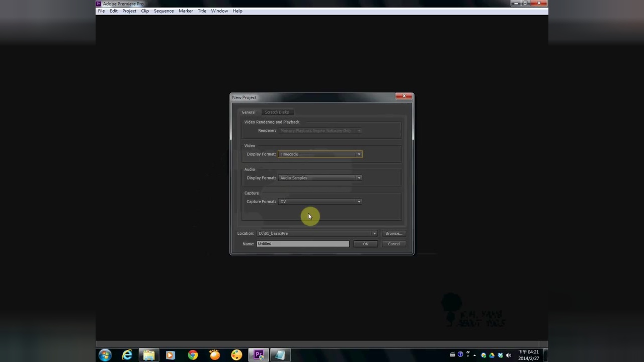This screenshot has height=362, width=644.
Task: Open the Windows Explorer folder icon
Action: coord(149,355)
